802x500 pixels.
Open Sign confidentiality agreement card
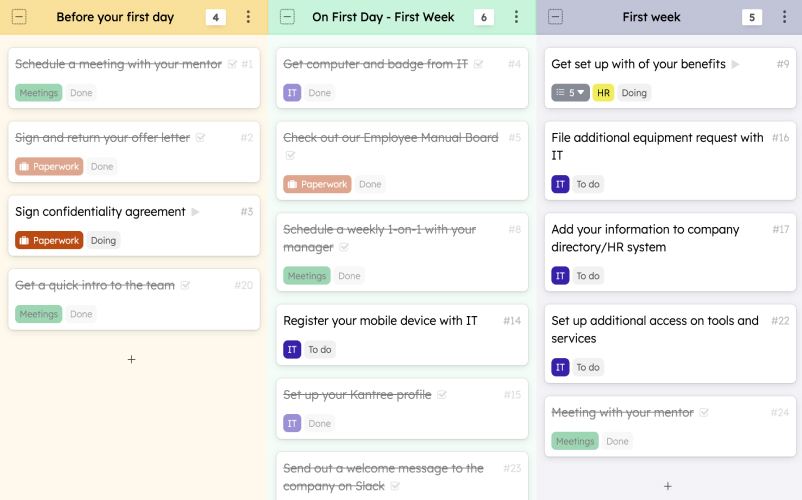100,212
